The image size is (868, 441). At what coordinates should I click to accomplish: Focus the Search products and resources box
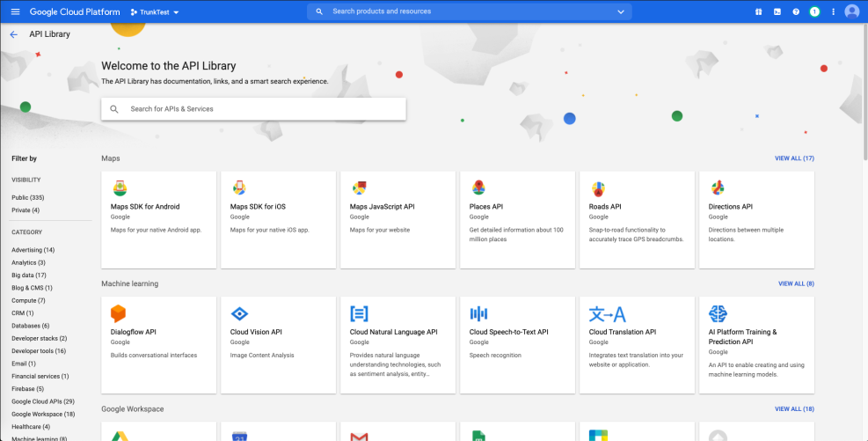[470, 11]
